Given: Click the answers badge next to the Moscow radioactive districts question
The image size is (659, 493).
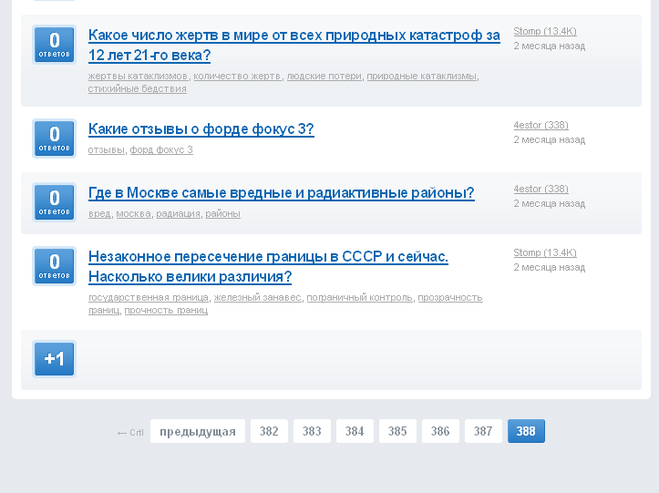Looking at the screenshot, I should pos(54,202).
